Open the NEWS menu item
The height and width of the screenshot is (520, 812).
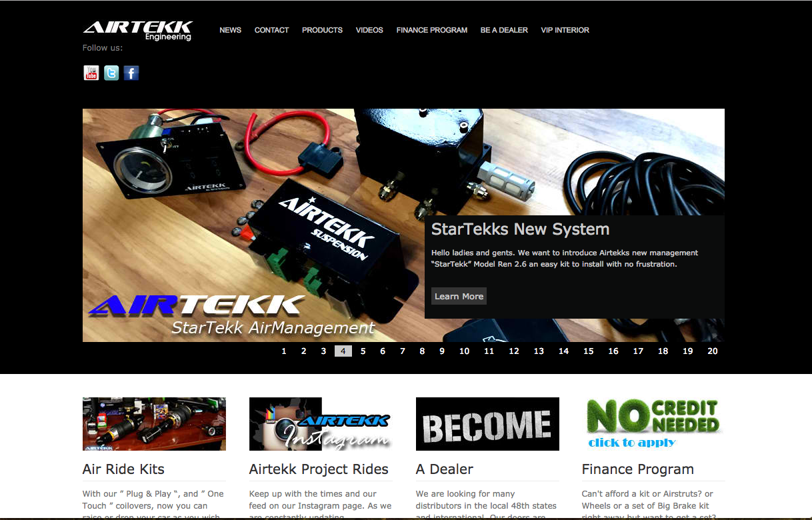pyautogui.click(x=231, y=30)
